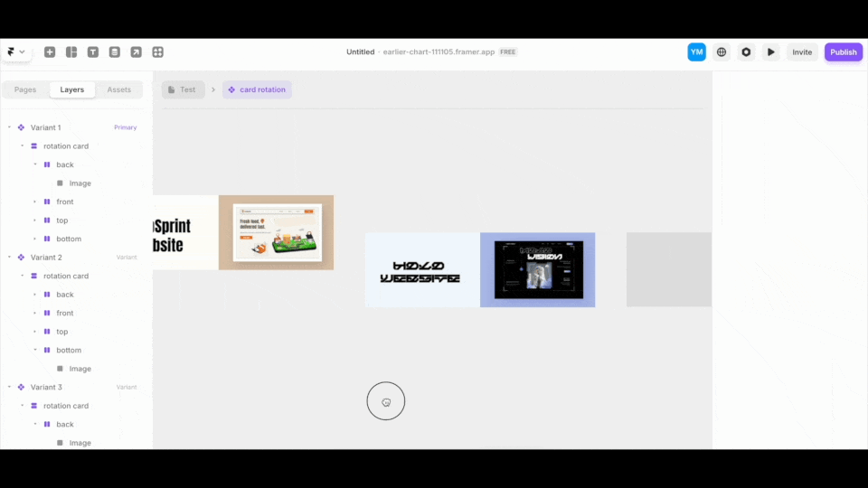Select the Holo Website title panel
The width and height of the screenshot is (868, 488).
[x=422, y=269]
